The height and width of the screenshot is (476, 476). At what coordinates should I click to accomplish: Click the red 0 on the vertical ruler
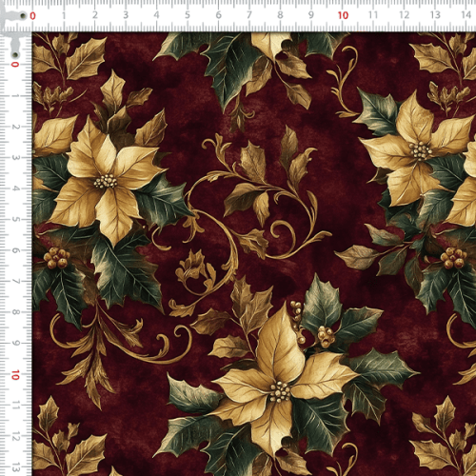15,65
